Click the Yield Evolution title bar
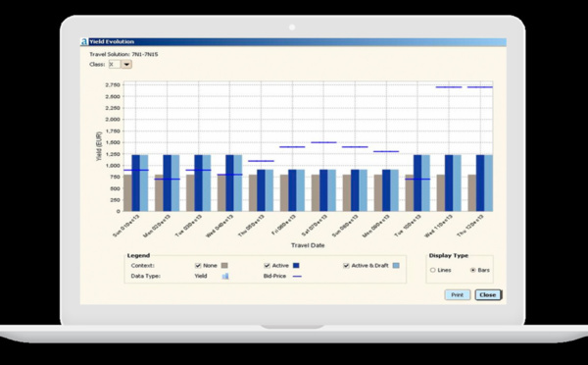Viewport: 588px width, 365px height. pos(293,42)
